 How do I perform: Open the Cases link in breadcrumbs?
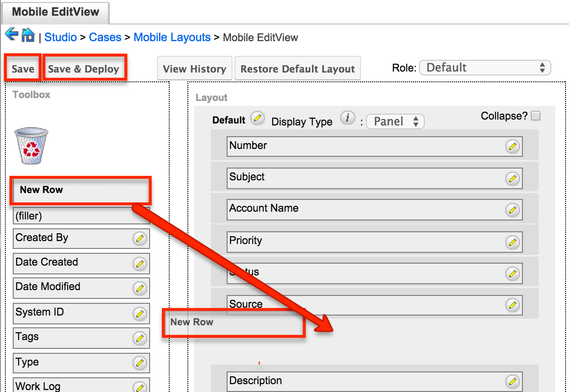point(105,37)
